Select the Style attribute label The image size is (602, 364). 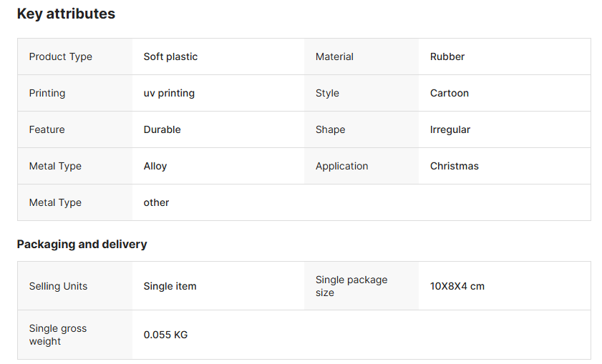327,93
